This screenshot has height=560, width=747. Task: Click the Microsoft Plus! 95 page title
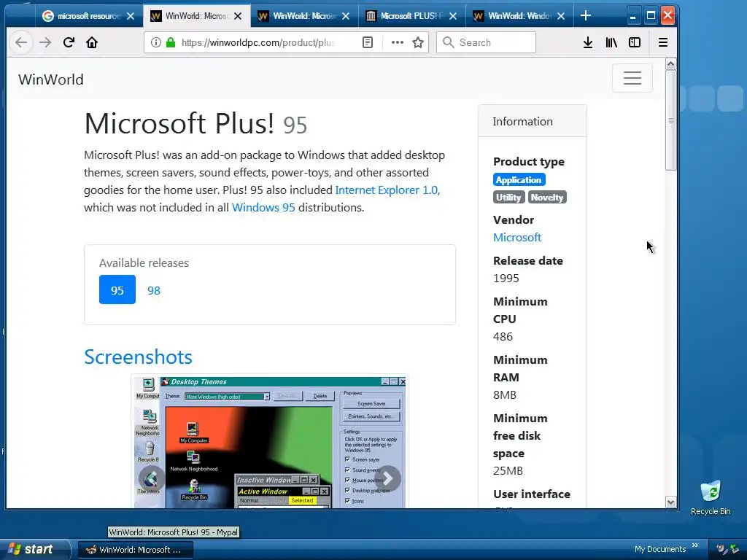(x=196, y=123)
